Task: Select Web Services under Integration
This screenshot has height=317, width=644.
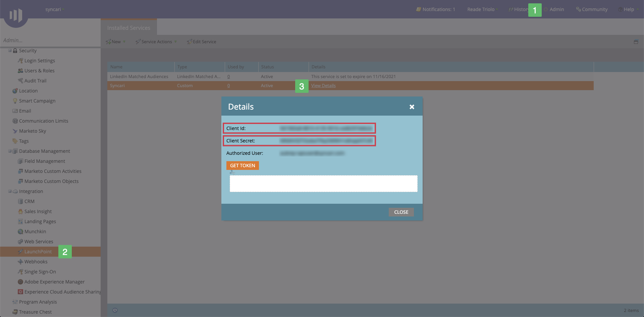Action: [39, 241]
